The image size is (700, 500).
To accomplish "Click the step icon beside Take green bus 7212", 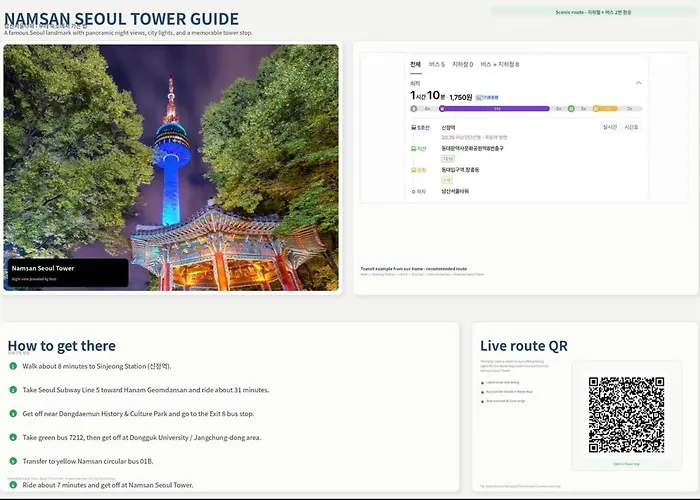I will [x=13, y=438].
